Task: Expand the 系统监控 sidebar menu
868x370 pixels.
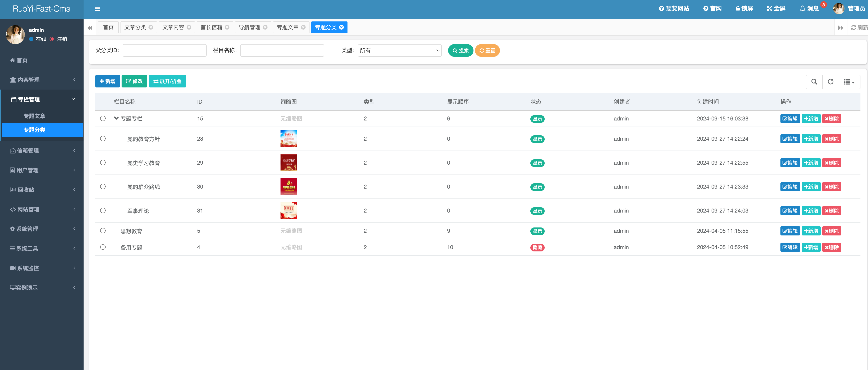Action: pos(42,268)
